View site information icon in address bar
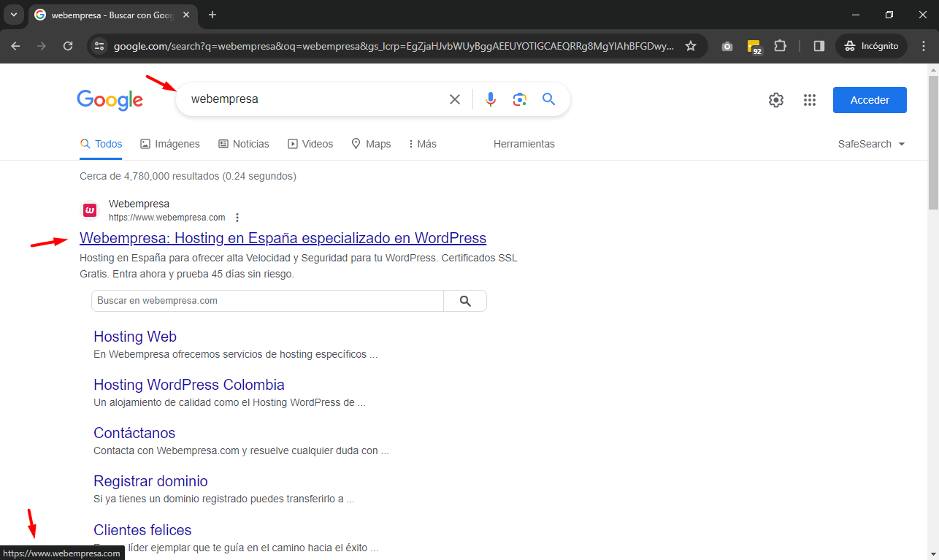The width and height of the screenshot is (939, 560). pos(100,46)
